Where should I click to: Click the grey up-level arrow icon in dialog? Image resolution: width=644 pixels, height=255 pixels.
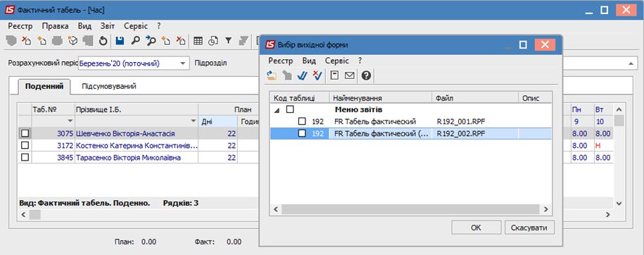pyautogui.click(x=287, y=75)
